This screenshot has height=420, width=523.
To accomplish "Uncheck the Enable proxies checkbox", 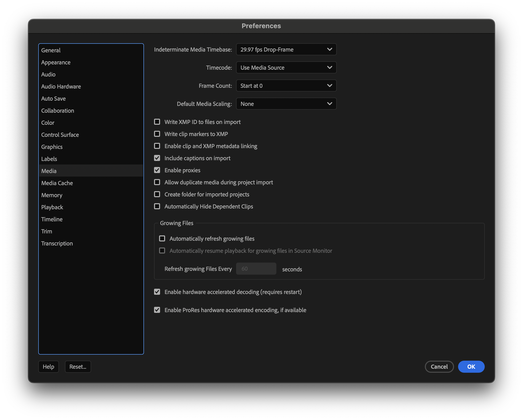I will click(157, 170).
